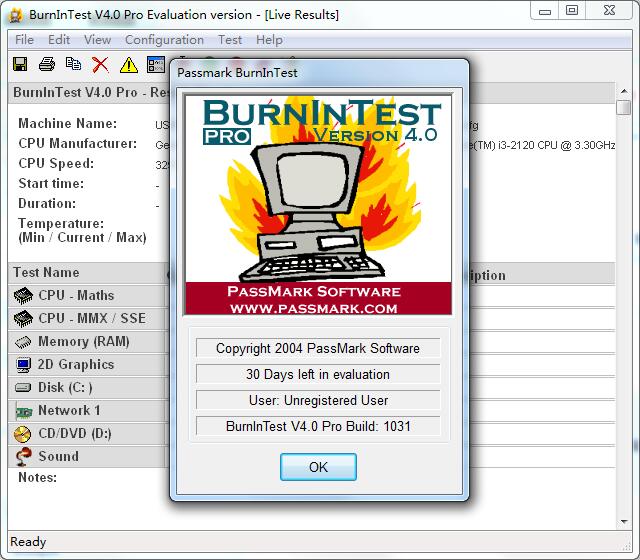
Task: Open the File menu
Action: tap(24, 40)
